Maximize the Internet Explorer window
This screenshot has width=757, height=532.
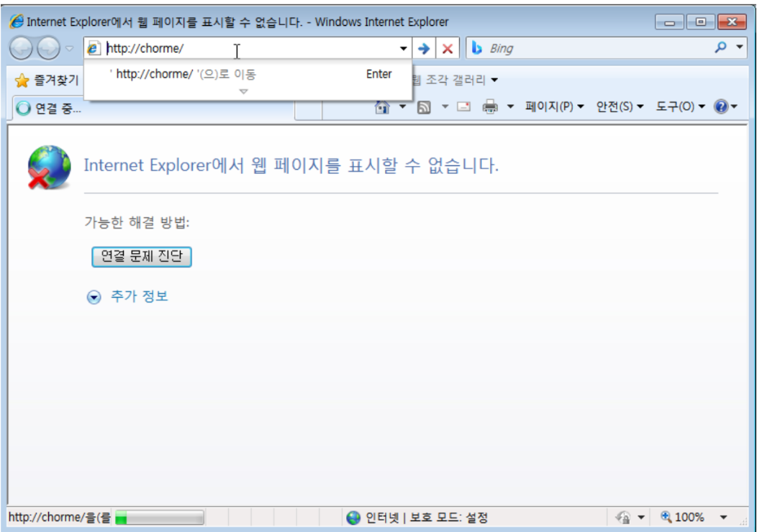701,22
